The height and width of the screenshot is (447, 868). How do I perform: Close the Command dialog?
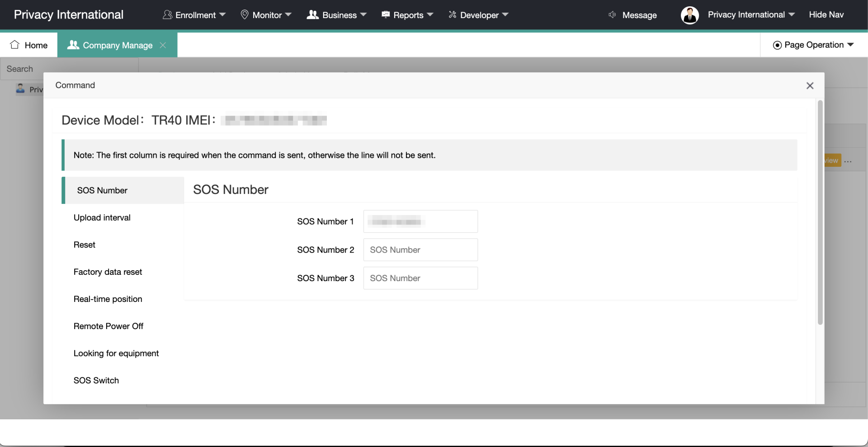coord(810,85)
